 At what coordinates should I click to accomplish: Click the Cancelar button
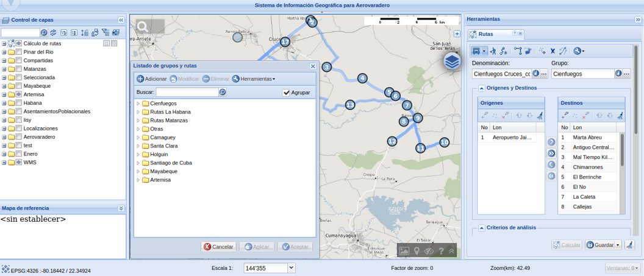218,247
